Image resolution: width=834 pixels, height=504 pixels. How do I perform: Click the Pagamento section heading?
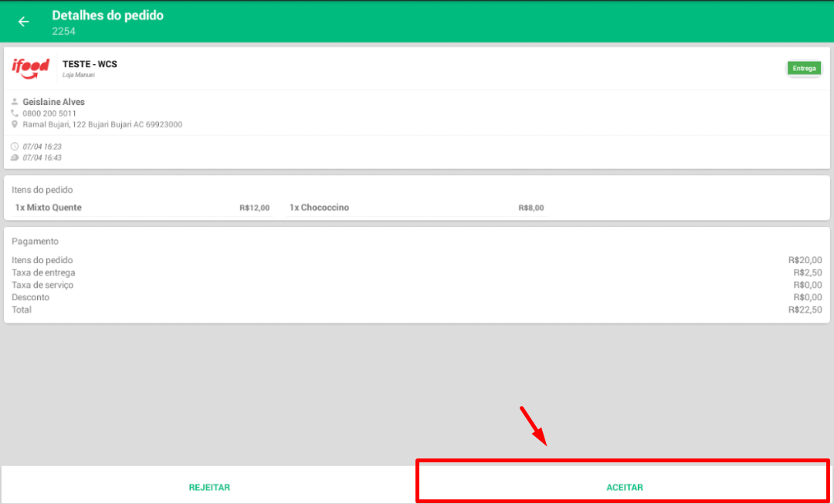[35, 242]
